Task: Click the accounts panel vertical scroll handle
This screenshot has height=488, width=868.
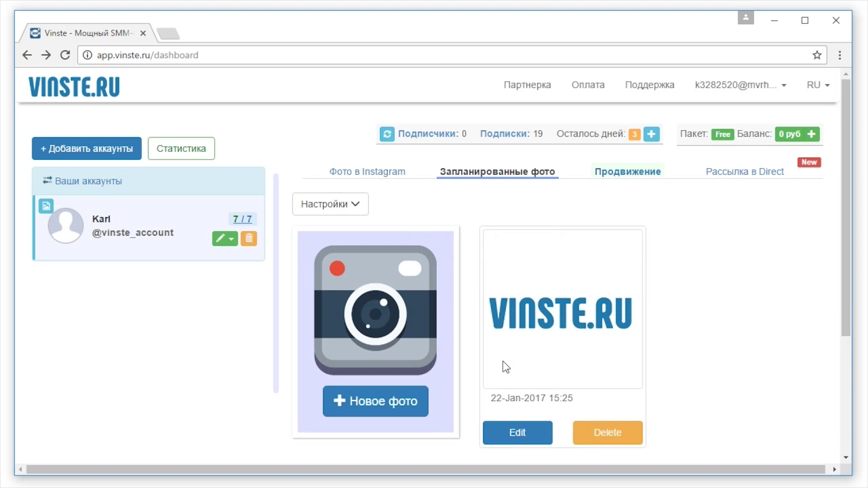Action: [x=276, y=283]
